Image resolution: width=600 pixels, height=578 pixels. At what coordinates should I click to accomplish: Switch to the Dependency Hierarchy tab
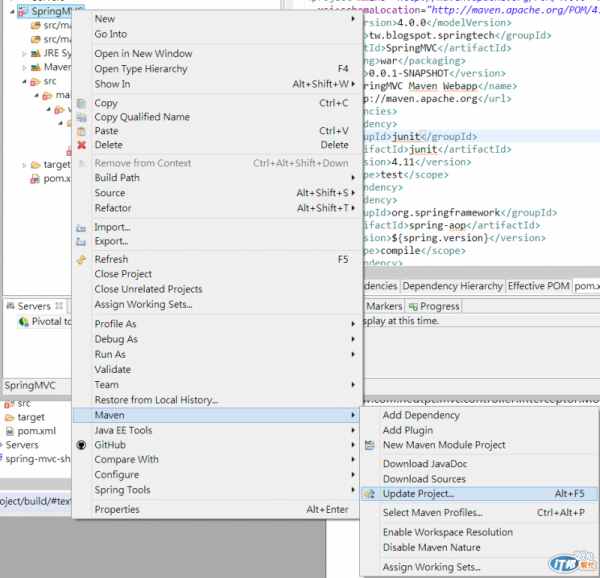pyautogui.click(x=452, y=286)
